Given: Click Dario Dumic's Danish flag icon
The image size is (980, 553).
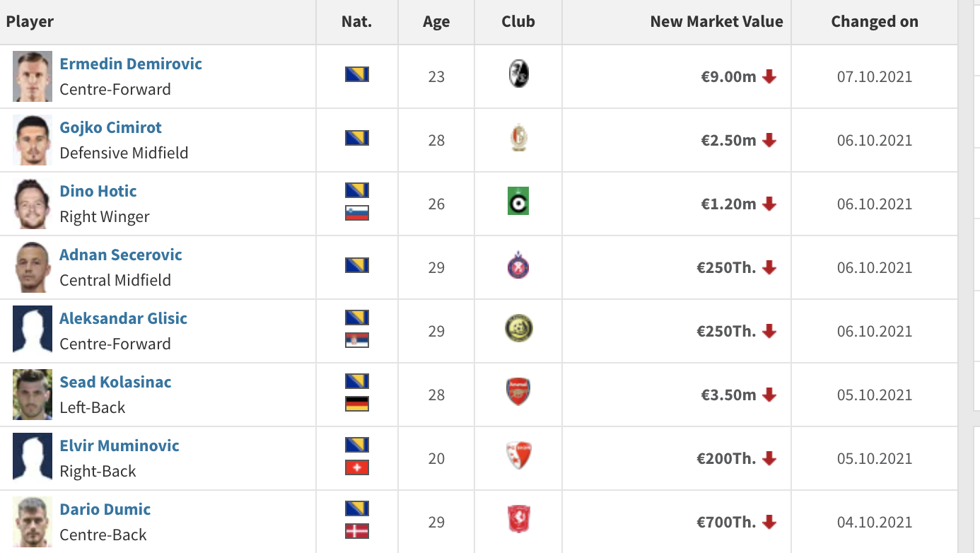Looking at the screenshot, I should [x=357, y=531].
